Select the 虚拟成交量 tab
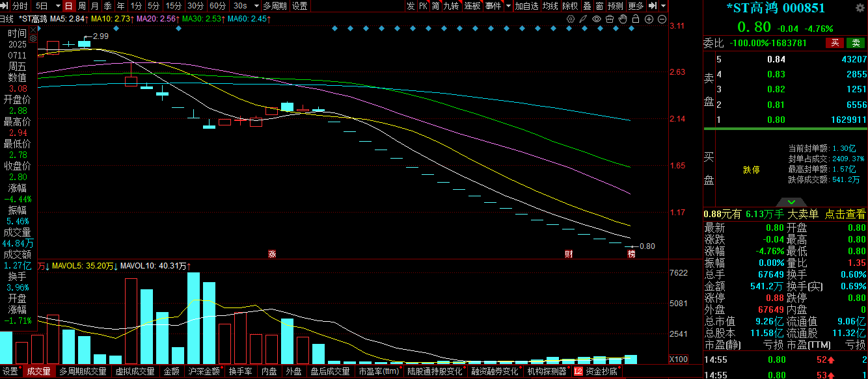The image size is (868, 379). coord(135,372)
